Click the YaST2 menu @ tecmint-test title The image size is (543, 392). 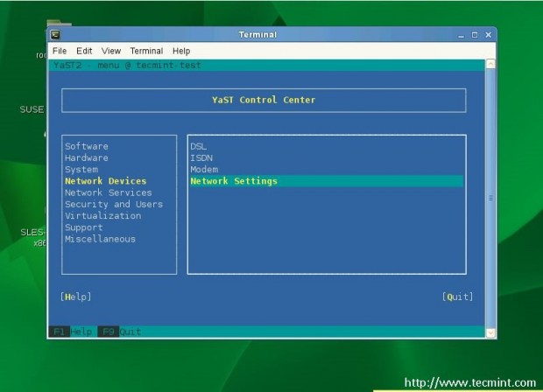click(x=127, y=65)
